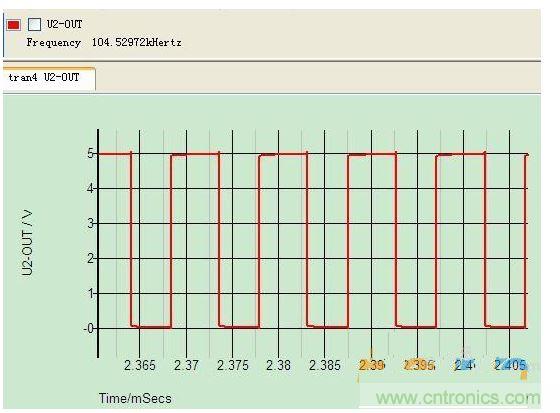
Task: Click the red U2-OUT color swatch
Action: (14, 25)
